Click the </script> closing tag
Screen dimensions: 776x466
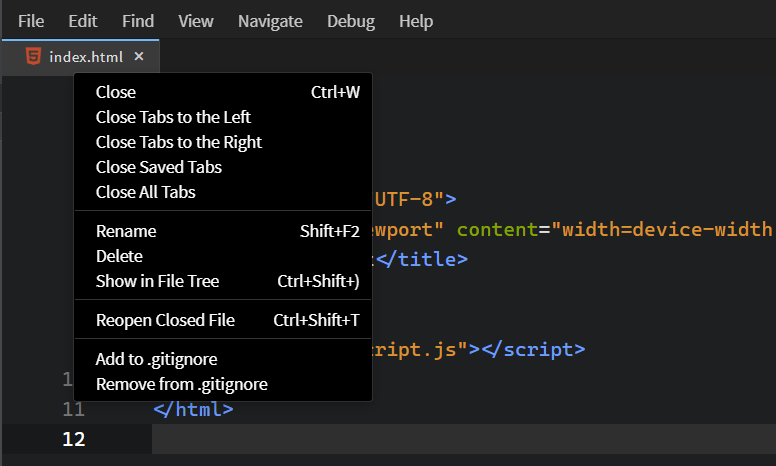533,349
